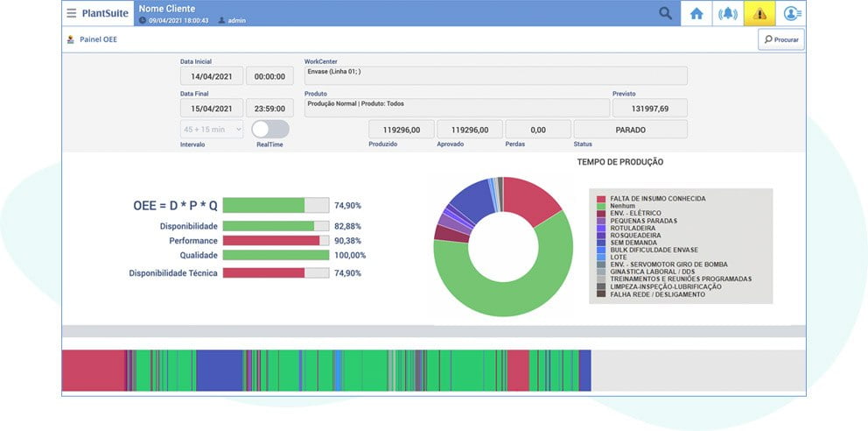Click the 82,88% availability value
868x431 pixels.
click(x=347, y=226)
